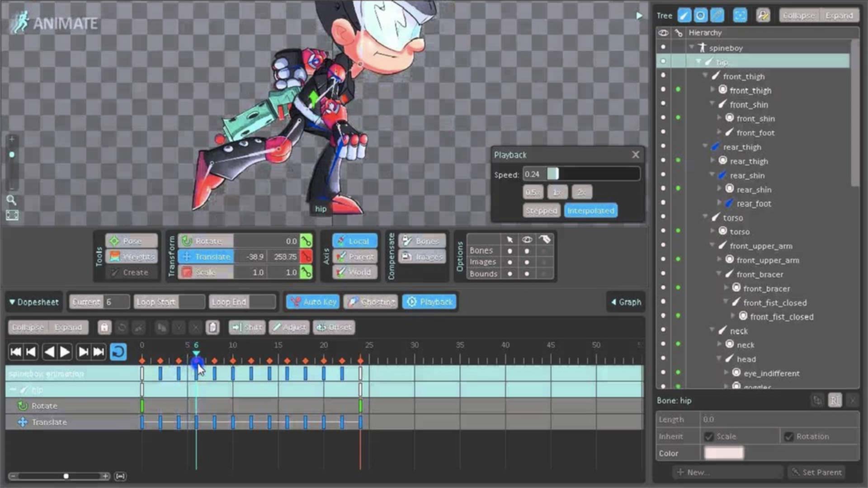Viewport: 868px width, 488px height.
Task: Activate the Scale transform tool
Action: point(206,272)
